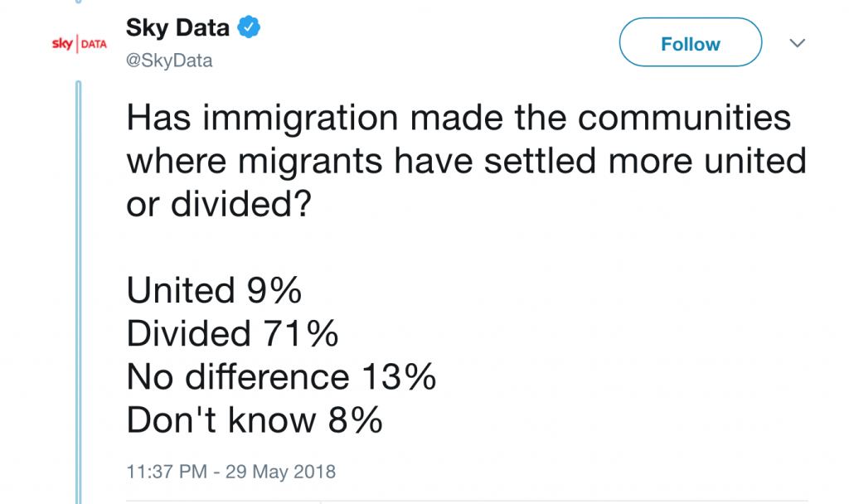Click the '29 May 2018' date text
849x504 pixels.
click(x=280, y=471)
